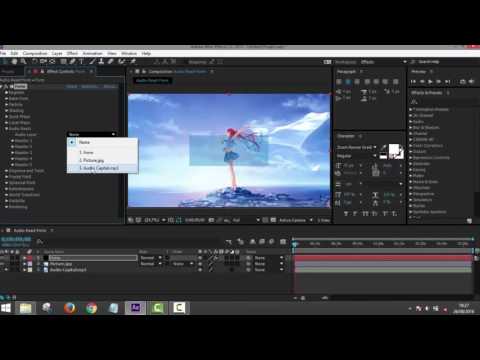Expand the Blur & Sharpen effects category
This screenshot has width=480, height=360.
coord(410,128)
